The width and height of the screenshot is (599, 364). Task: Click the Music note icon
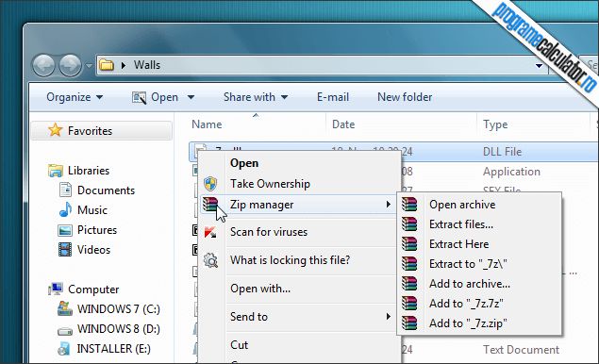point(66,209)
